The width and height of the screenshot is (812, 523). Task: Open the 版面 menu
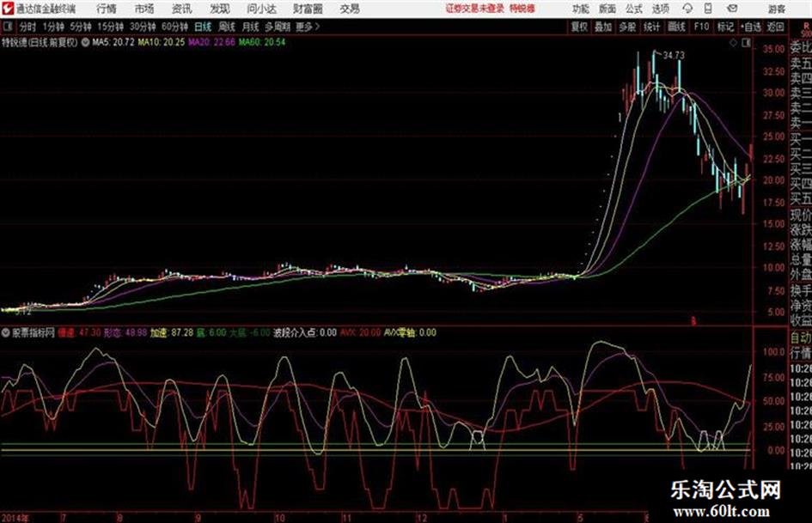coord(607,9)
